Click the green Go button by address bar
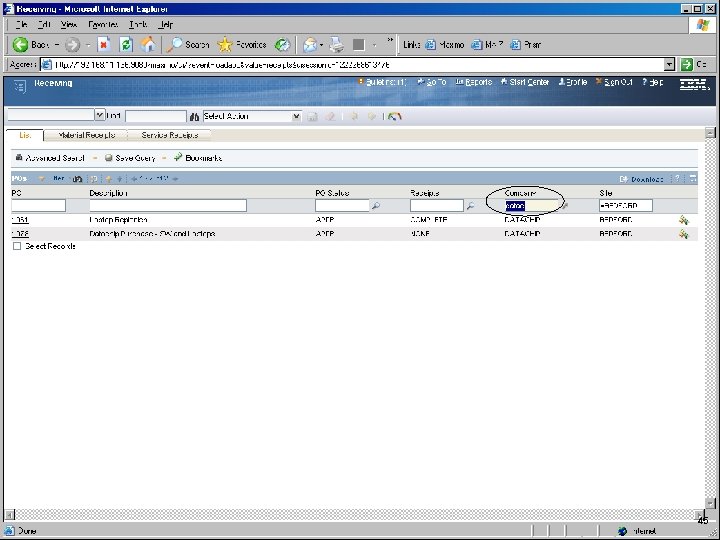This screenshot has width=720, height=540. (x=686, y=65)
